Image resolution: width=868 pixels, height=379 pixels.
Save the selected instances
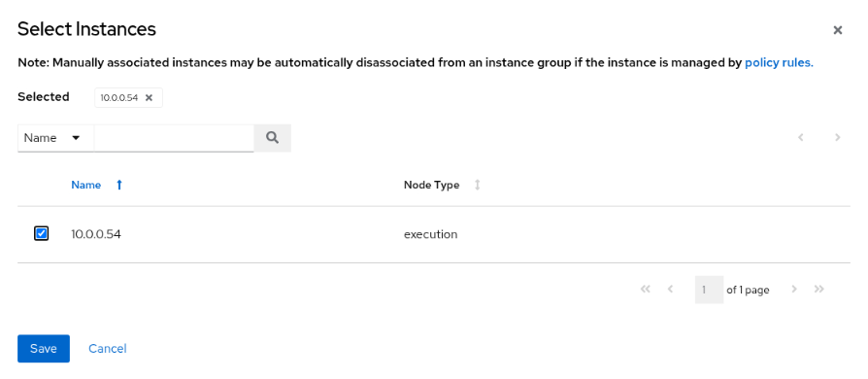coord(44,349)
